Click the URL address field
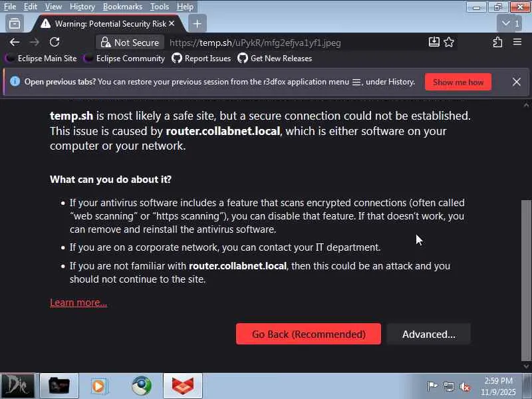Image resolution: width=532 pixels, height=399 pixels. pyautogui.click(x=295, y=43)
